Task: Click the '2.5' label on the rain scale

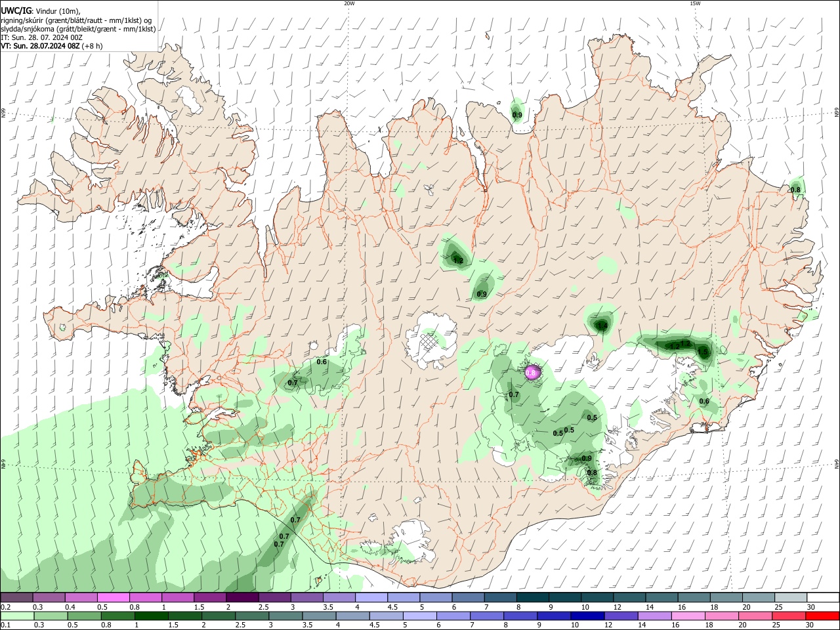Action: click(x=240, y=625)
